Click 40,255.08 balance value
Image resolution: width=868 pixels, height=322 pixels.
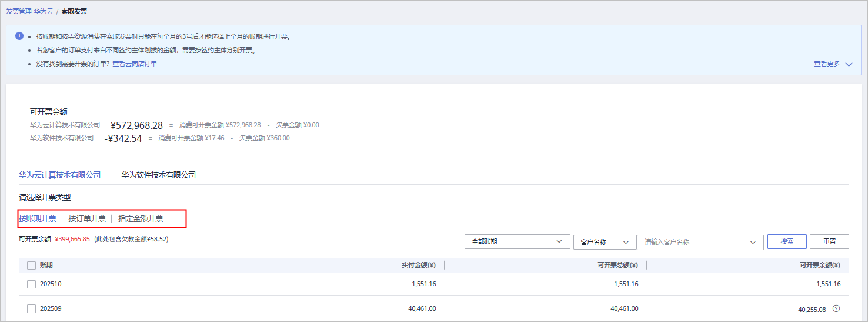point(812,309)
